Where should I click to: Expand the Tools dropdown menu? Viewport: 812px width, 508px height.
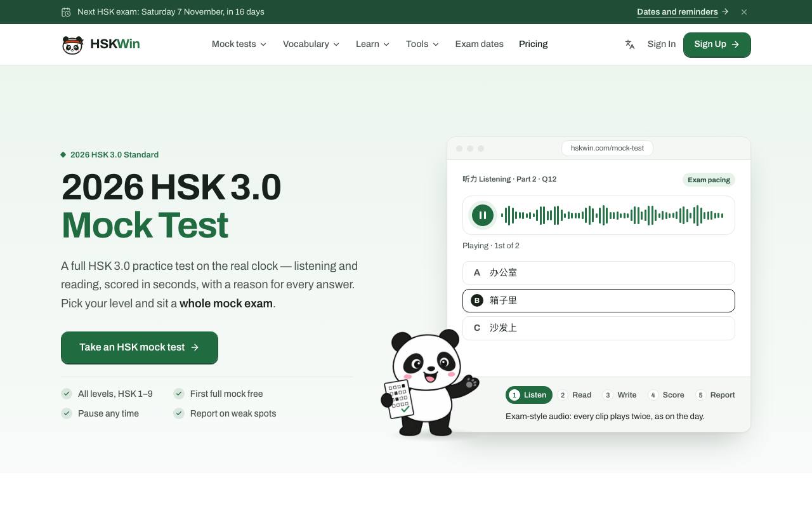pos(422,44)
